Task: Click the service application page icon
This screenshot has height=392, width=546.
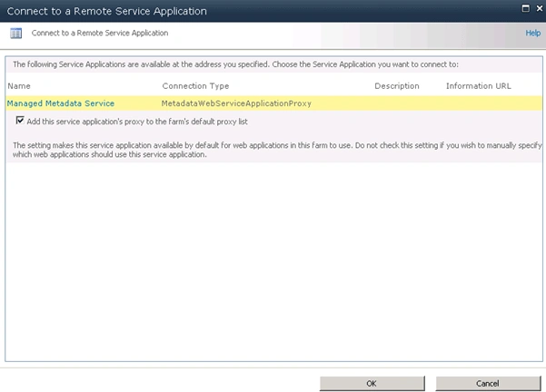Action: click(x=15, y=34)
